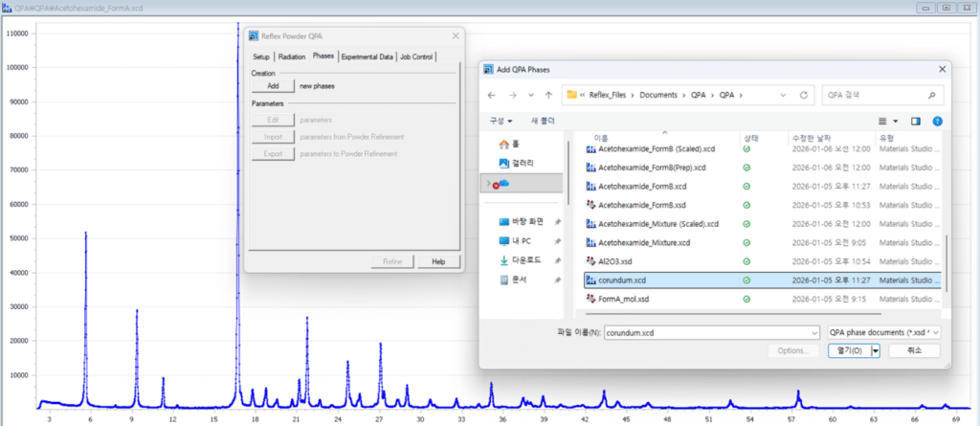This screenshot has width=980, height=426.
Task: Go up one folder level
Action: tap(548, 95)
